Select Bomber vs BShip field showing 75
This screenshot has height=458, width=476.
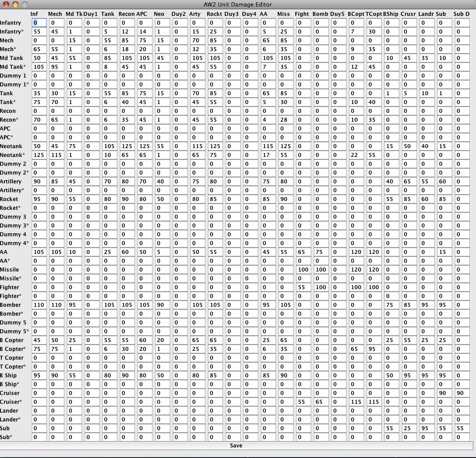pos(391,305)
